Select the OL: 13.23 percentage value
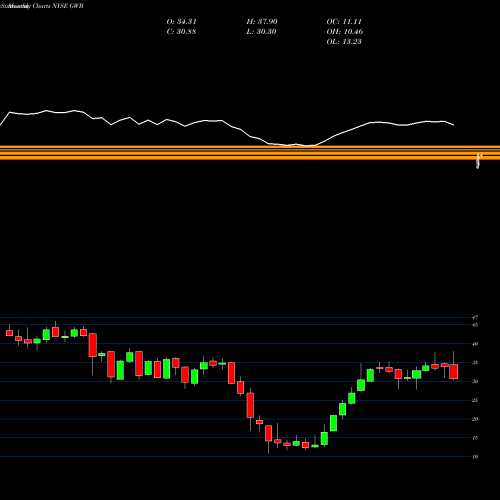 [344, 42]
